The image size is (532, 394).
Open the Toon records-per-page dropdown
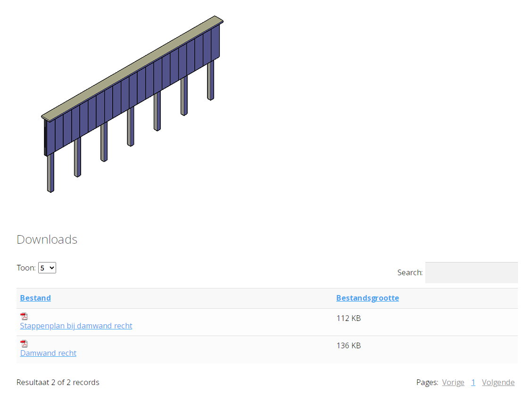click(47, 268)
